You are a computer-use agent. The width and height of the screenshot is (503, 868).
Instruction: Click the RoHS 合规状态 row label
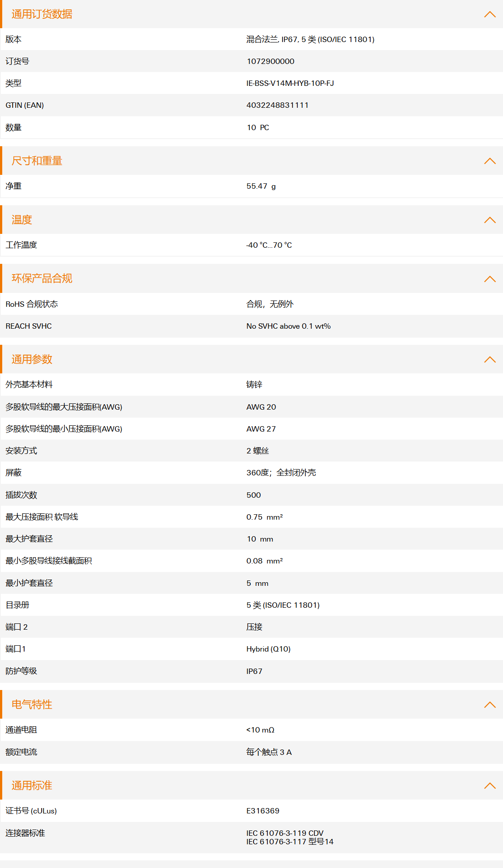(x=32, y=304)
